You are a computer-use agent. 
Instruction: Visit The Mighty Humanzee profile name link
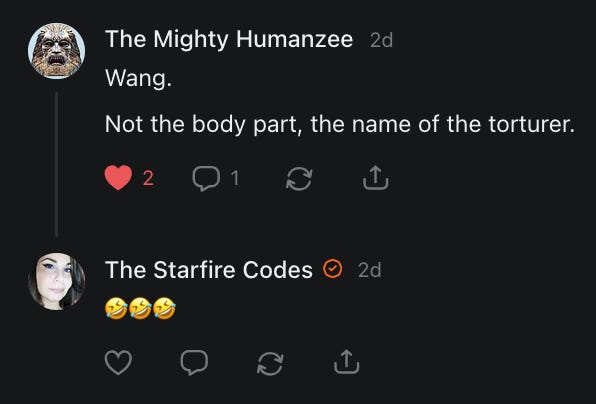pyautogui.click(x=229, y=40)
